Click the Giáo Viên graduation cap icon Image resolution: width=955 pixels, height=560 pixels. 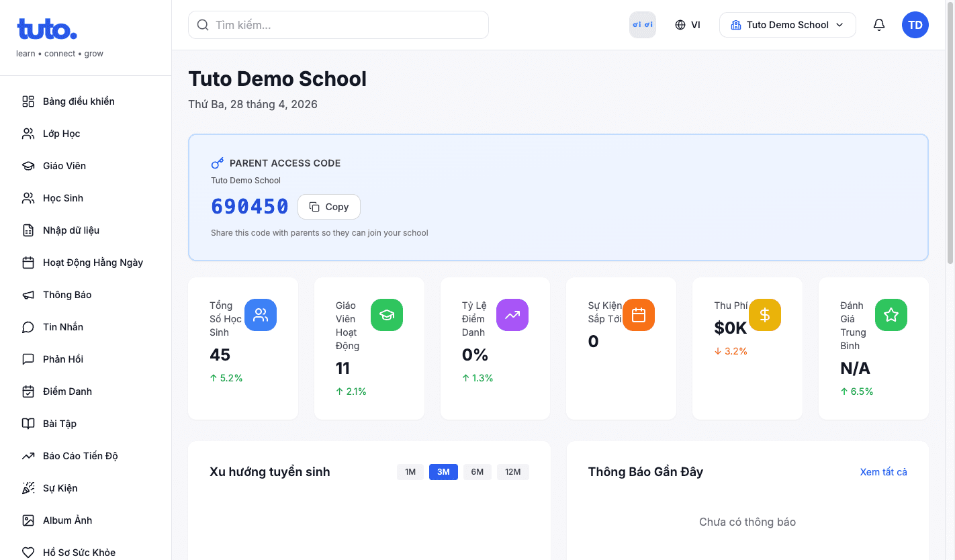(28, 166)
